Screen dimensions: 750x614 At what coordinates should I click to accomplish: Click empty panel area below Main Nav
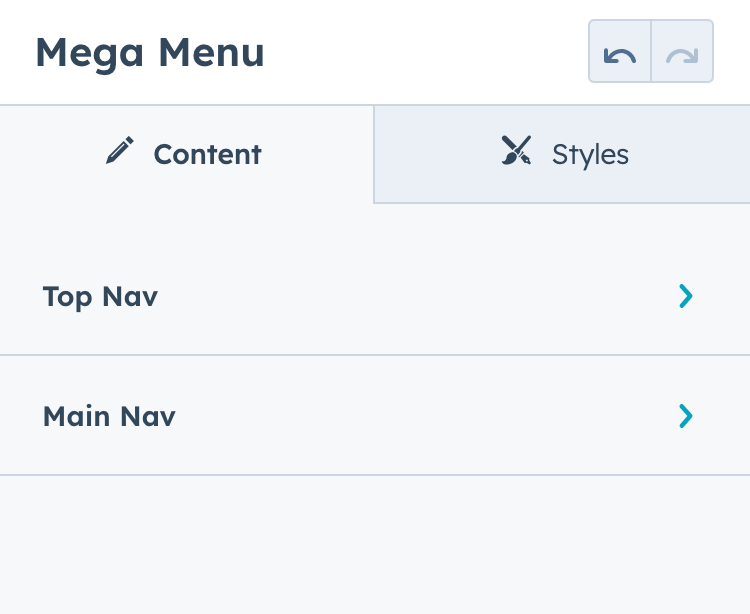pos(375,545)
